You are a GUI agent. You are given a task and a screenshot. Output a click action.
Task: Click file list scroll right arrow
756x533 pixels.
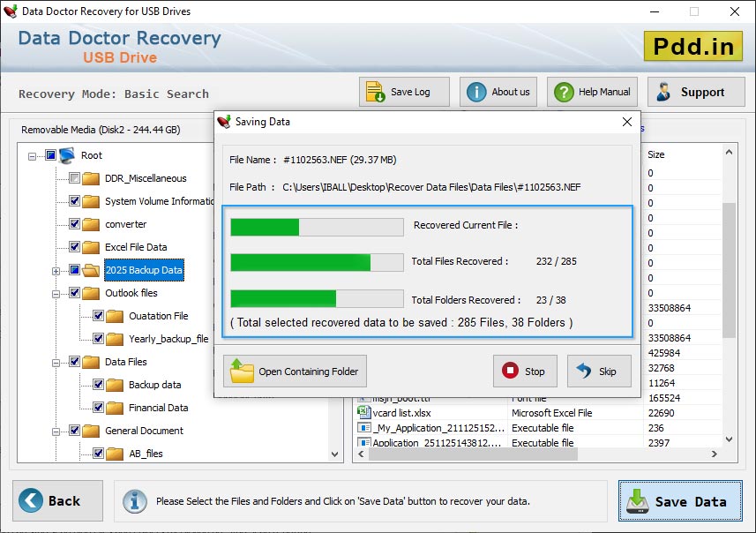coord(715,454)
